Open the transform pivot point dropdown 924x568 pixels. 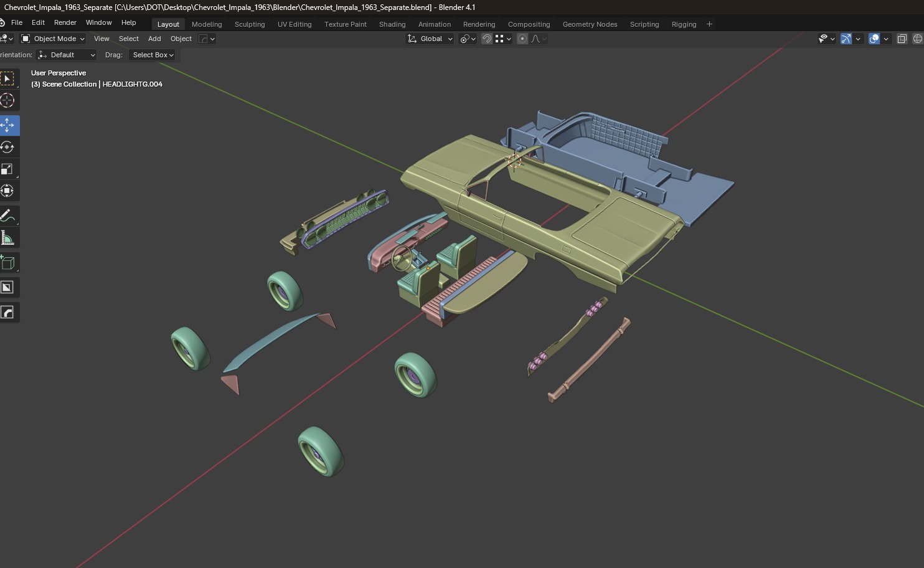468,39
